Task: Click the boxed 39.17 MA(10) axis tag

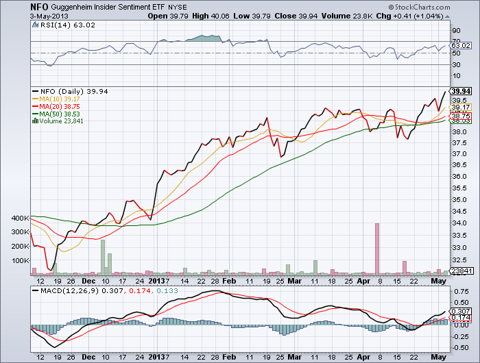Action: (x=461, y=107)
